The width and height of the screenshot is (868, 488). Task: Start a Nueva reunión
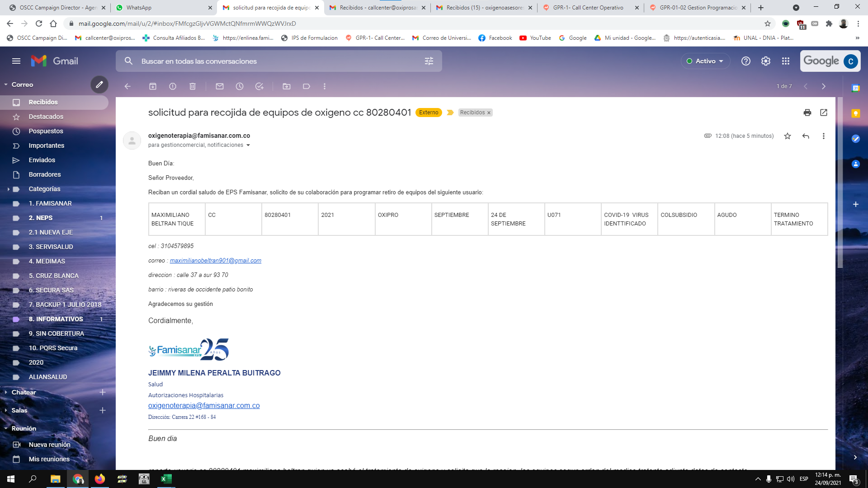click(x=49, y=445)
